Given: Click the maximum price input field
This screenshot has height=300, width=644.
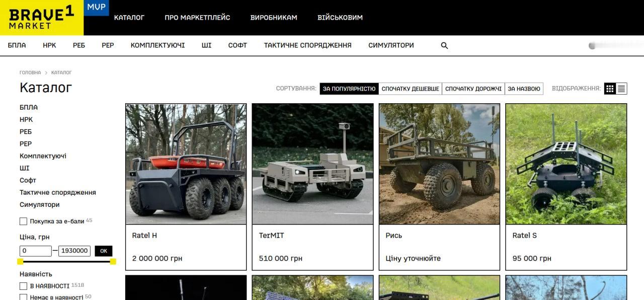Looking at the screenshot, I should point(74,251).
